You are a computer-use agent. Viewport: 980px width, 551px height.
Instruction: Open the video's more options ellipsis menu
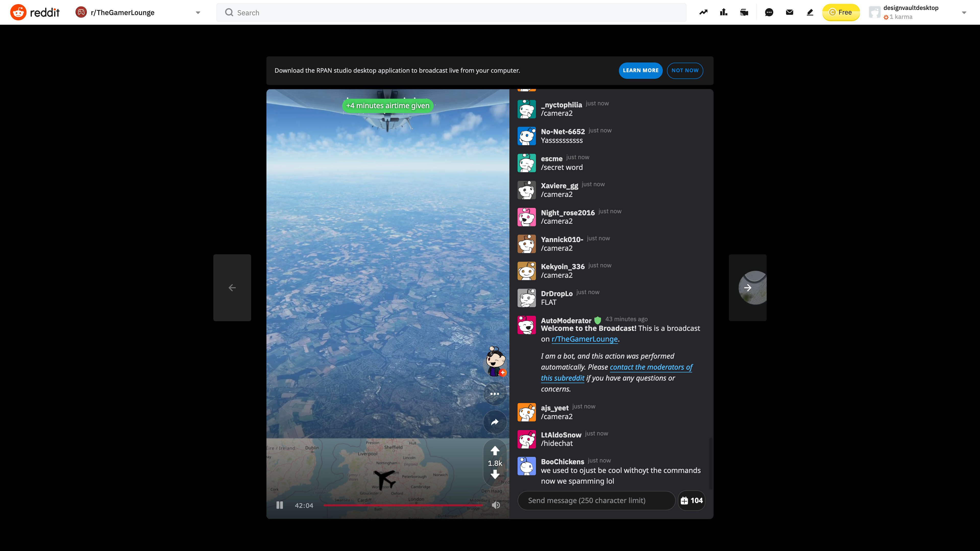[x=495, y=394]
